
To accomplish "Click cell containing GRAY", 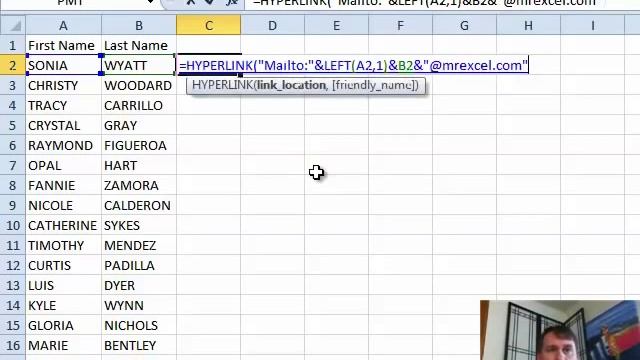I will 139,125.
